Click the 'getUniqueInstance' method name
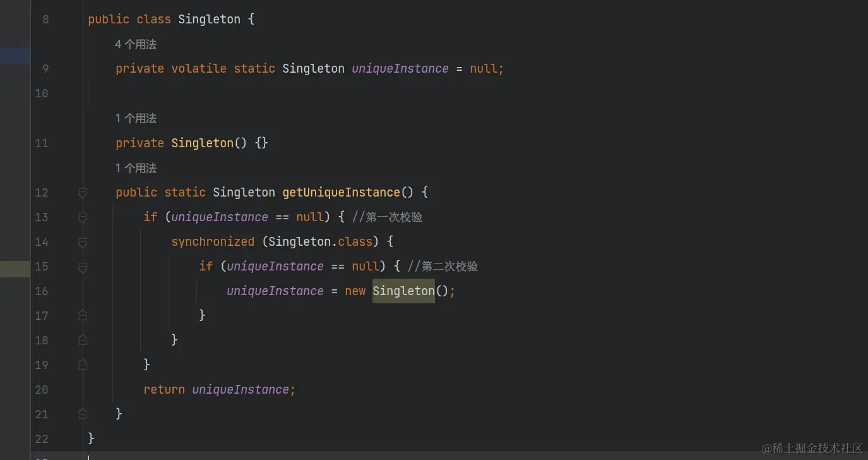 pyautogui.click(x=342, y=192)
